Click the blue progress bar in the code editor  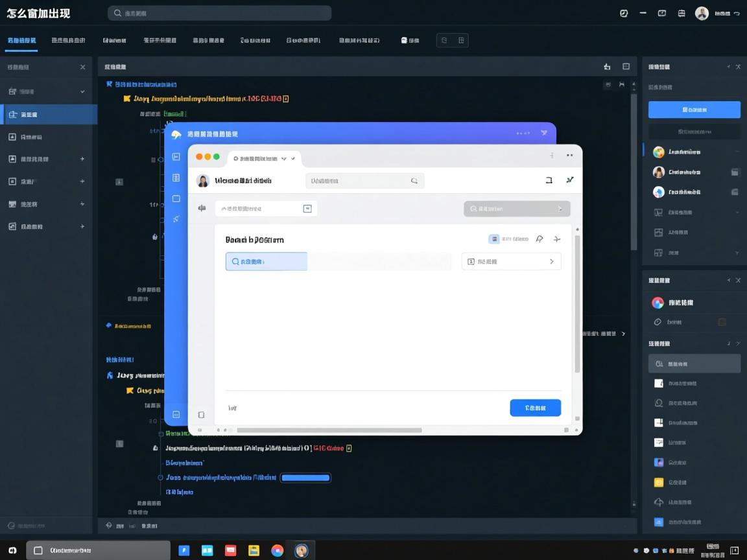(x=305, y=478)
